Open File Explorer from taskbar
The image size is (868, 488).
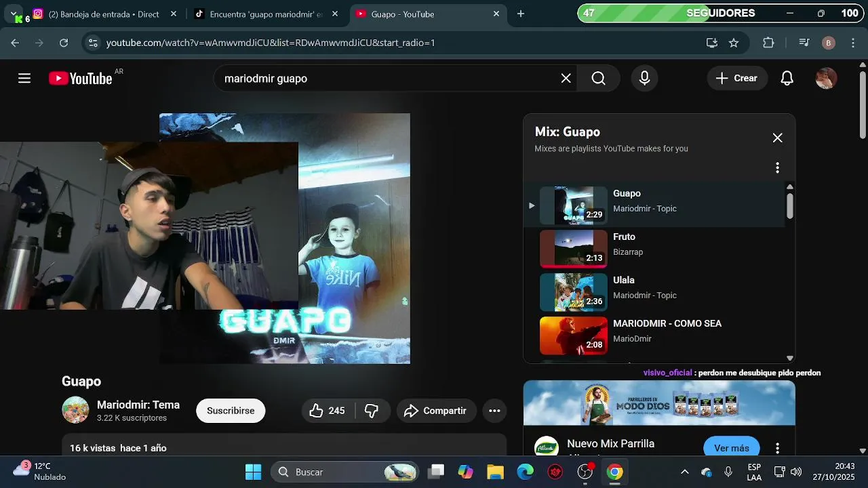click(495, 472)
